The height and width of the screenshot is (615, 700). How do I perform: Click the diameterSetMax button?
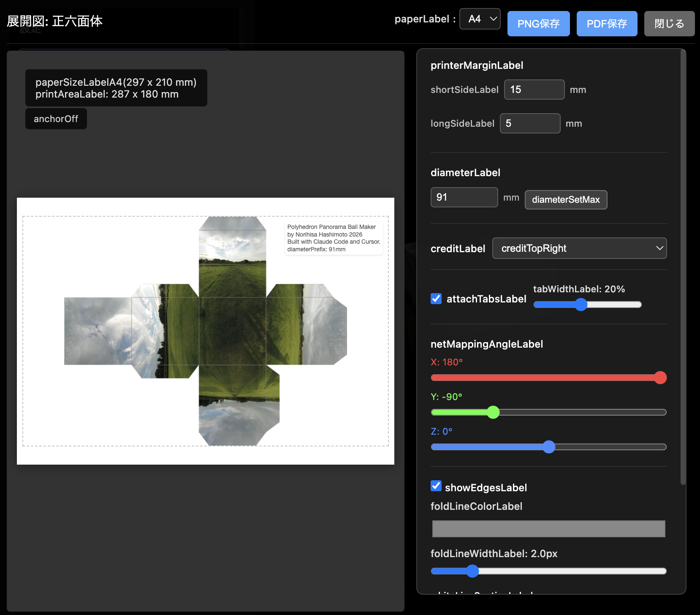[566, 200]
